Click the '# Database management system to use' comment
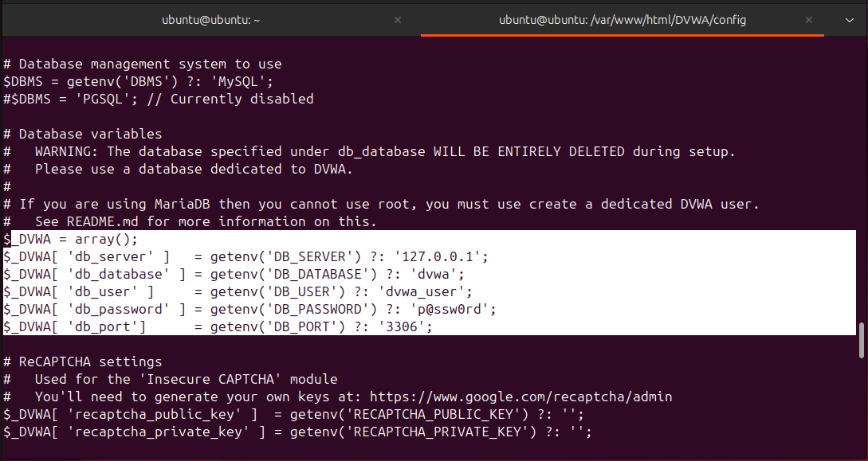Screen dimensions: 868x461 (143, 64)
